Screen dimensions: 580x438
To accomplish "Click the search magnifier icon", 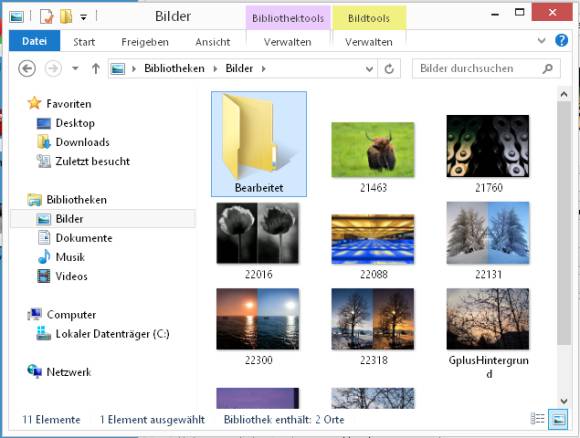I will click(547, 69).
